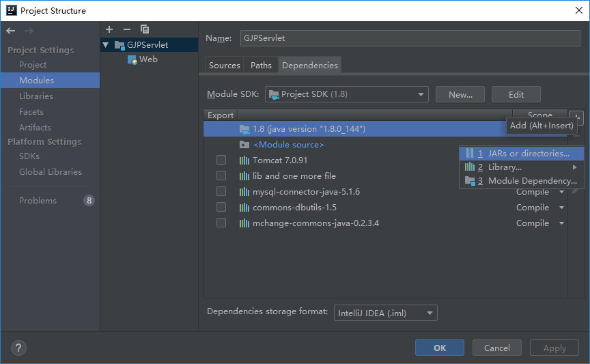Choose Library... from the add menu
Viewport: 590px width, 364px height.
coord(522,167)
